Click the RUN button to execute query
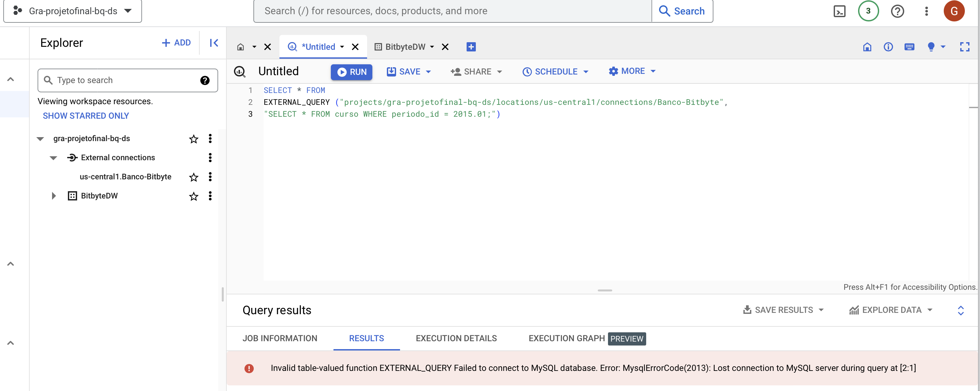 click(x=351, y=71)
